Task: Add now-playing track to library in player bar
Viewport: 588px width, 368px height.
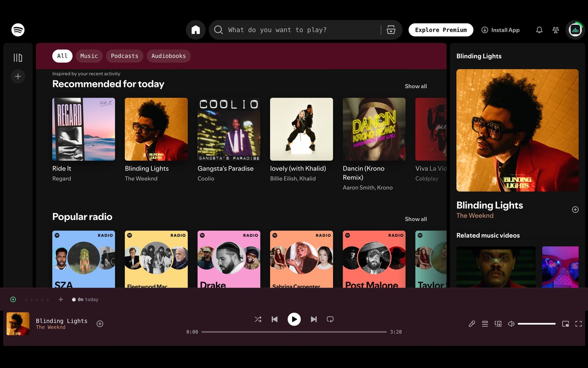Action: pyautogui.click(x=100, y=324)
